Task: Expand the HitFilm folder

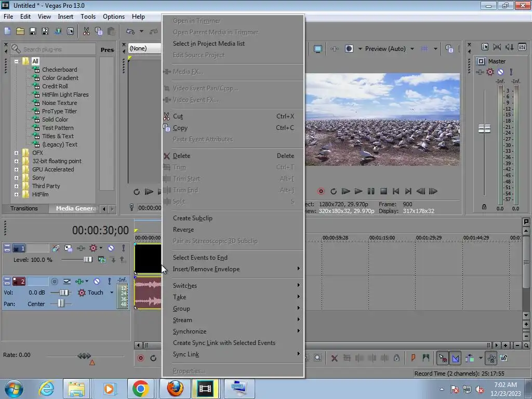Action: [x=16, y=194]
